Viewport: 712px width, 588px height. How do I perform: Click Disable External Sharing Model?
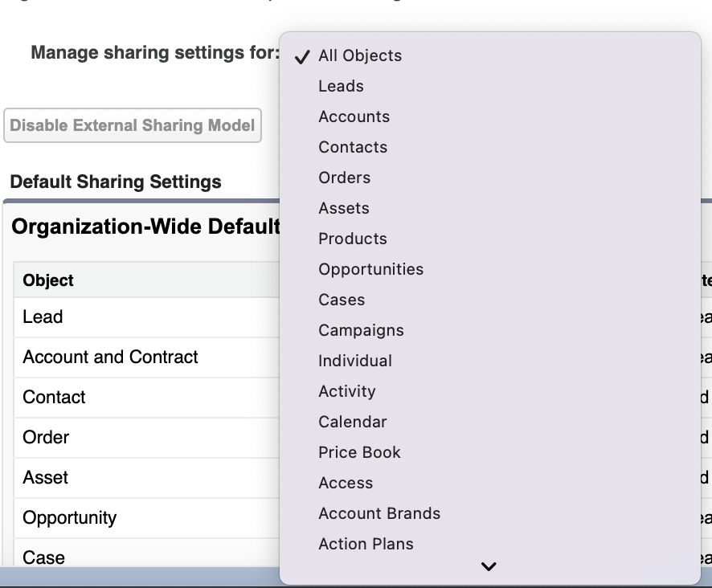click(133, 125)
